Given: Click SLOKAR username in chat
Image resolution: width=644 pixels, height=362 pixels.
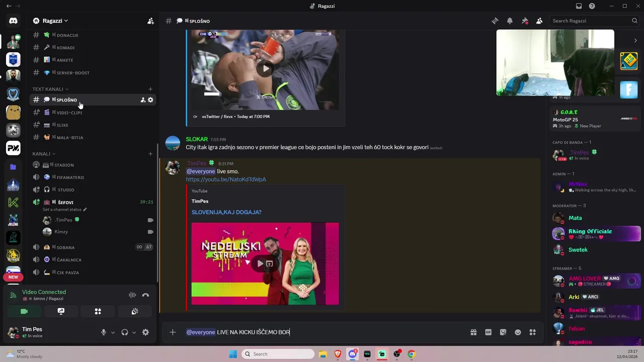Looking at the screenshot, I should click(x=197, y=139).
